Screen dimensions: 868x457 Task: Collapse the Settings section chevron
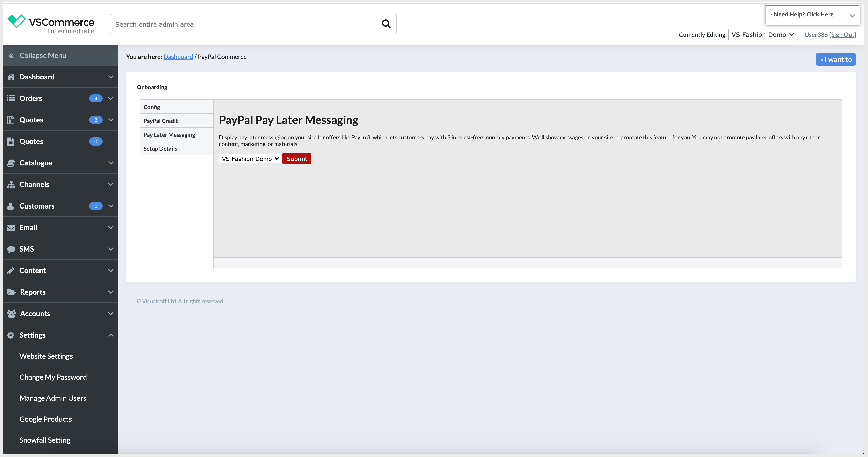click(x=110, y=335)
